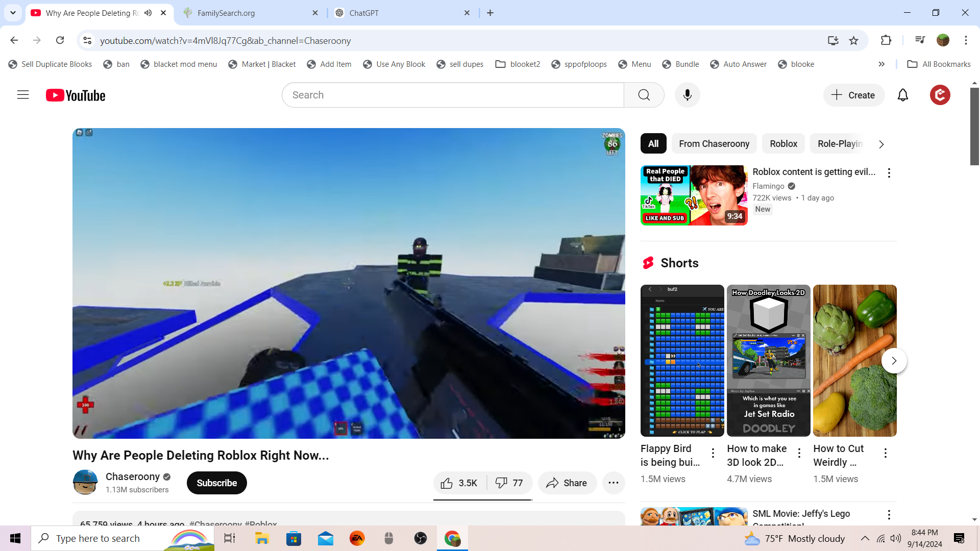Click the search magnifier button

(x=644, y=95)
